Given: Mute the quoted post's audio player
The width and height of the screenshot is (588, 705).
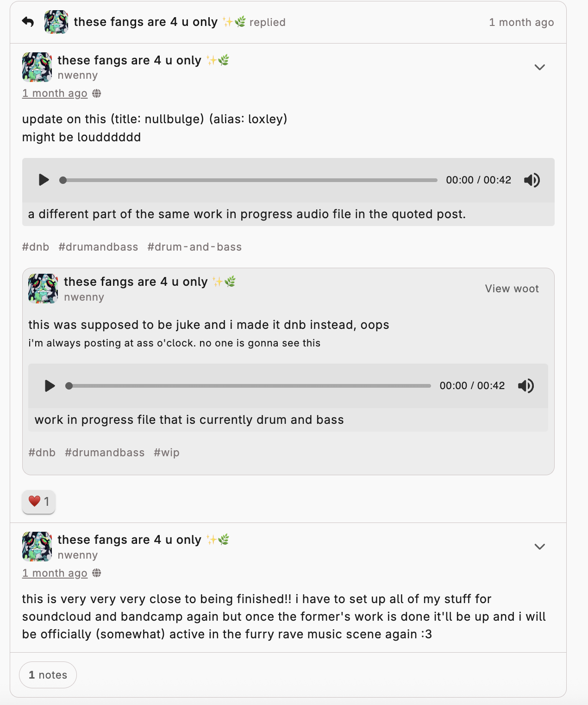Looking at the screenshot, I should [x=526, y=385].
